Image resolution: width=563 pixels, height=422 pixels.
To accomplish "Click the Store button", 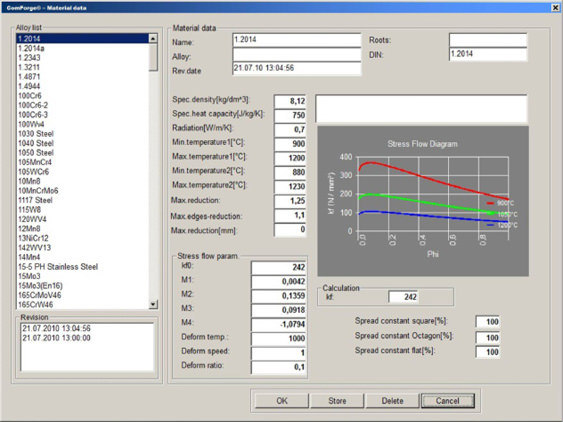I will [x=337, y=401].
